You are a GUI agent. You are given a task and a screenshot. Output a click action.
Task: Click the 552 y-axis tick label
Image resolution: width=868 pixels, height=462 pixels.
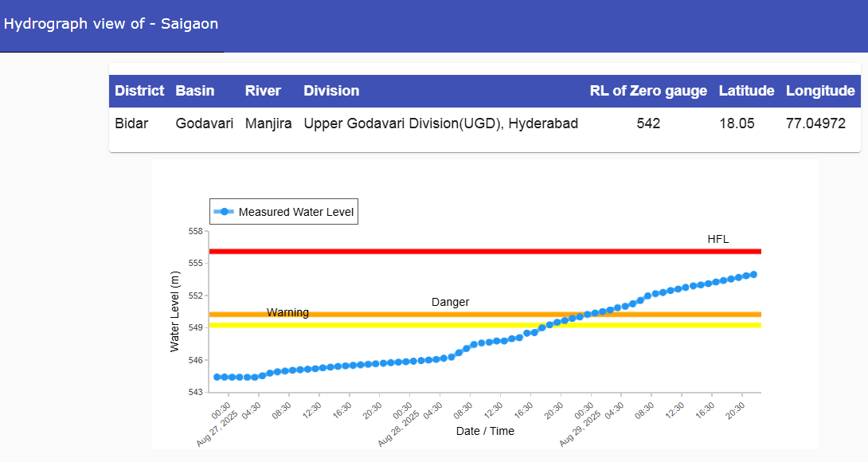point(195,296)
